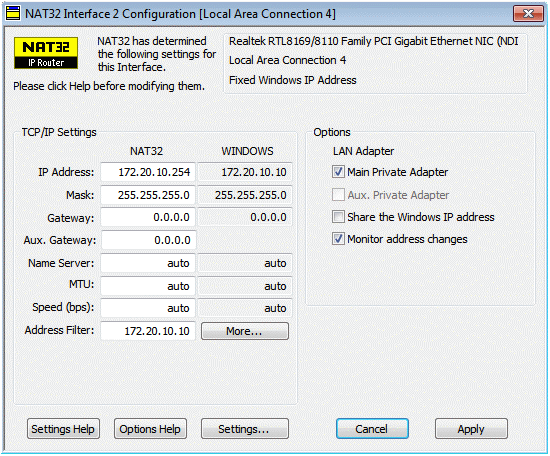Image resolution: width=550 pixels, height=456 pixels.
Task: Enable Share the Windows IP address
Action: tap(338, 217)
